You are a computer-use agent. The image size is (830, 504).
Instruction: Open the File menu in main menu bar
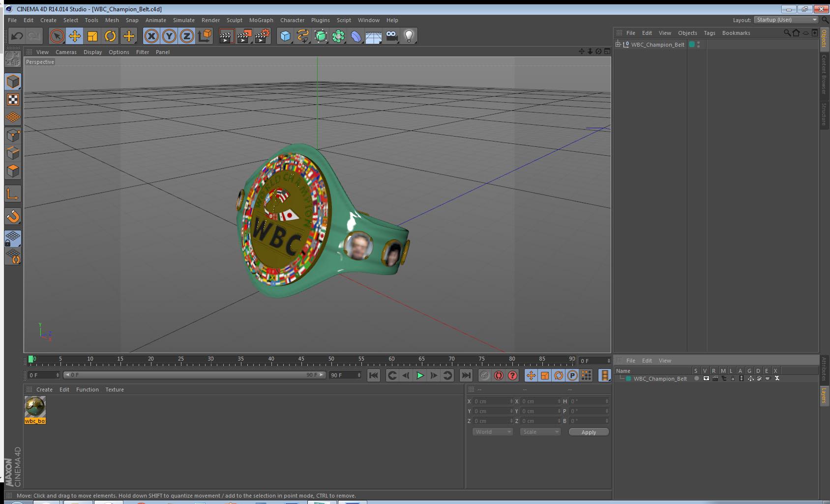[x=12, y=20]
